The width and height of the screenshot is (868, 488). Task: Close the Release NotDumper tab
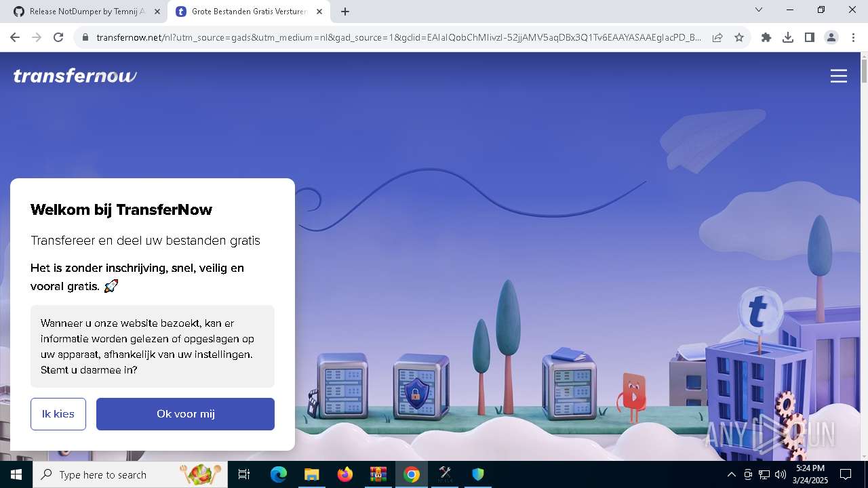tap(157, 12)
